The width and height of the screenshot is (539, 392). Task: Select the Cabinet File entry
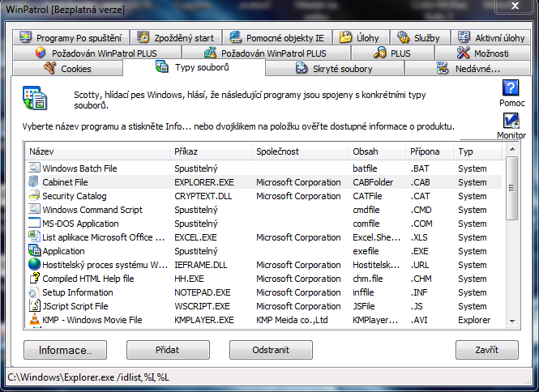click(x=263, y=182)
